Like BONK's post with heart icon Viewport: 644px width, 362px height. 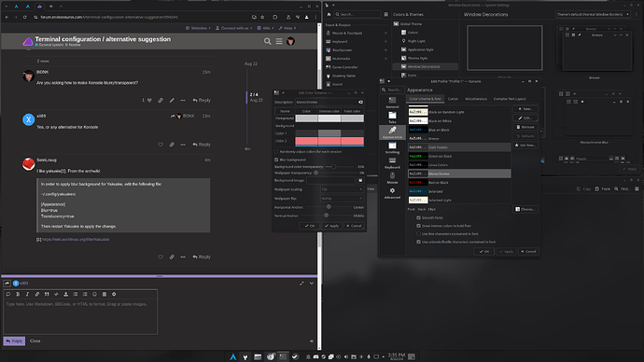149,100
